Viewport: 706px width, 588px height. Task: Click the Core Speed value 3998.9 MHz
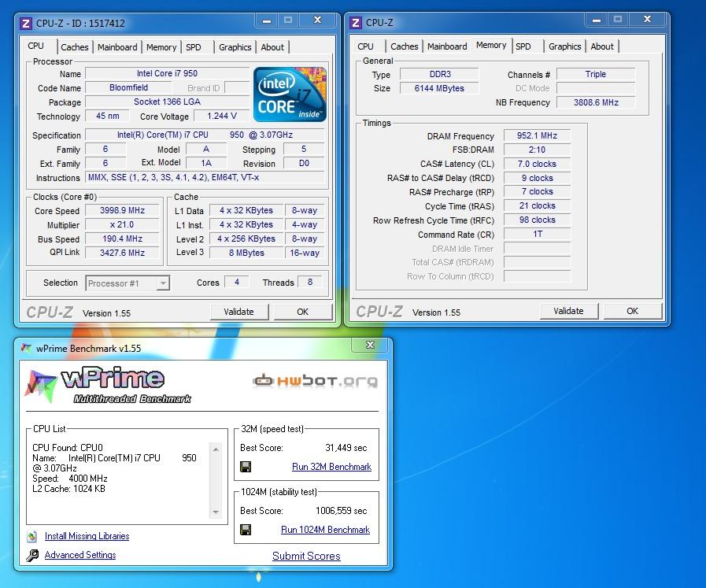[x=123, y=210]
